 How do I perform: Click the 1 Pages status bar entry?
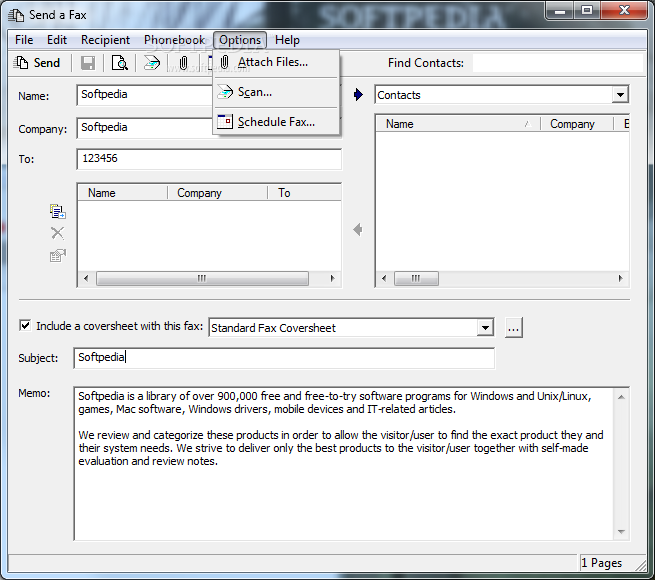point(602,563)
